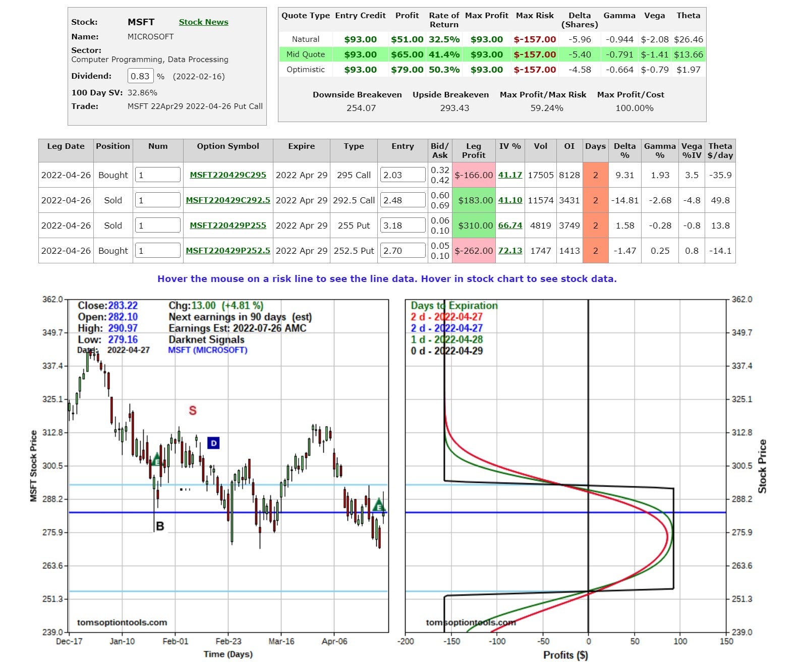Screen dimensions: 802x672
Task: Click the 100 Day SV value 32.86%
Action: (142, 93)
